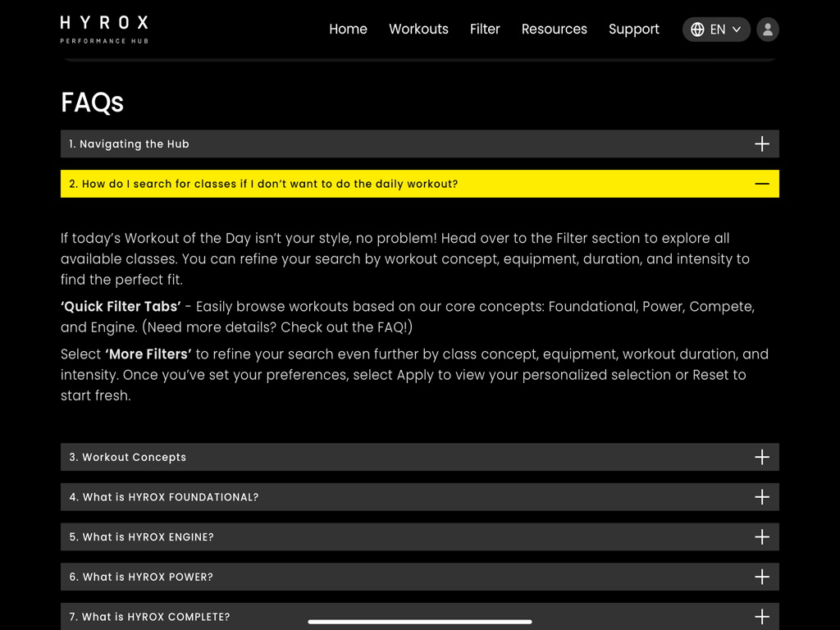Viewport: 840px width, 630px height.
Task: Click the 'Resources' navigation entry
Action: pyautogui.click(x=555, y=29)
